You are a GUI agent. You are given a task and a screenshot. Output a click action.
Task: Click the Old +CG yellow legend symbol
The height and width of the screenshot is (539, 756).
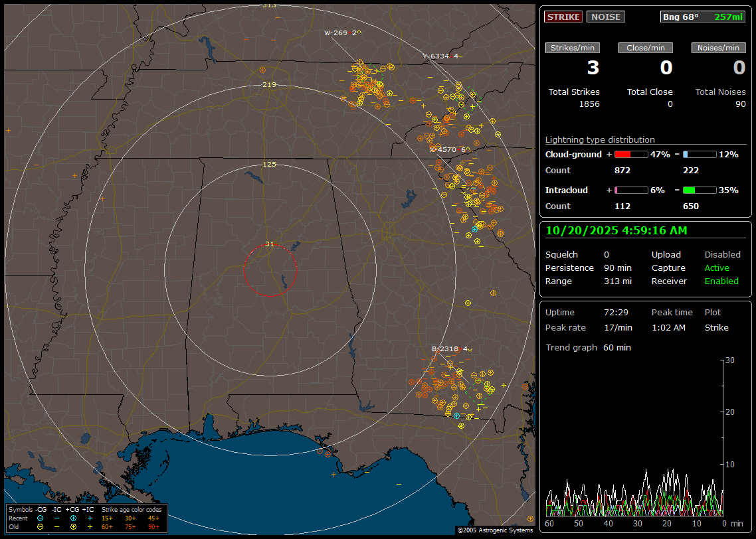73,526
